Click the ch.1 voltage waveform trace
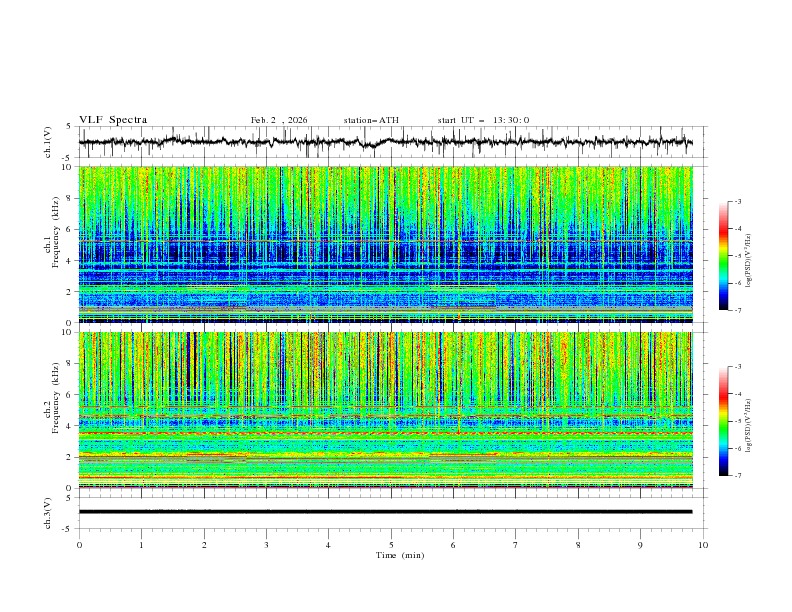 385,142
